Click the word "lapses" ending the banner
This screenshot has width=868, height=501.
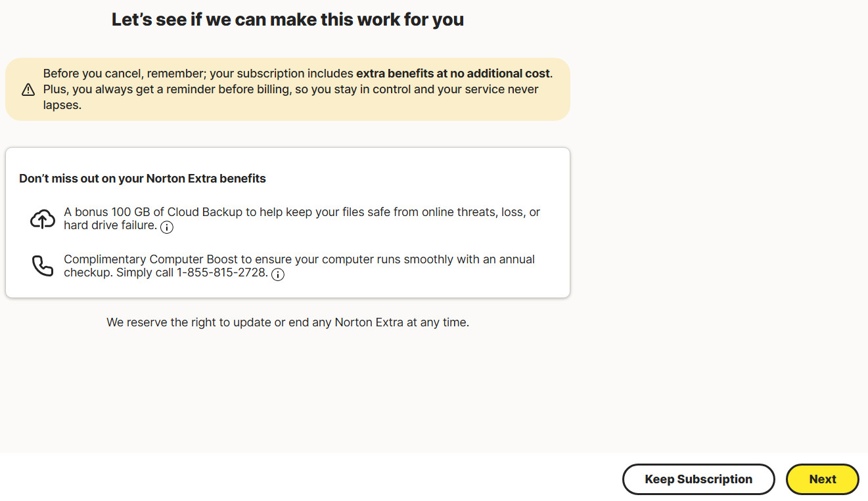coord(62,105)
